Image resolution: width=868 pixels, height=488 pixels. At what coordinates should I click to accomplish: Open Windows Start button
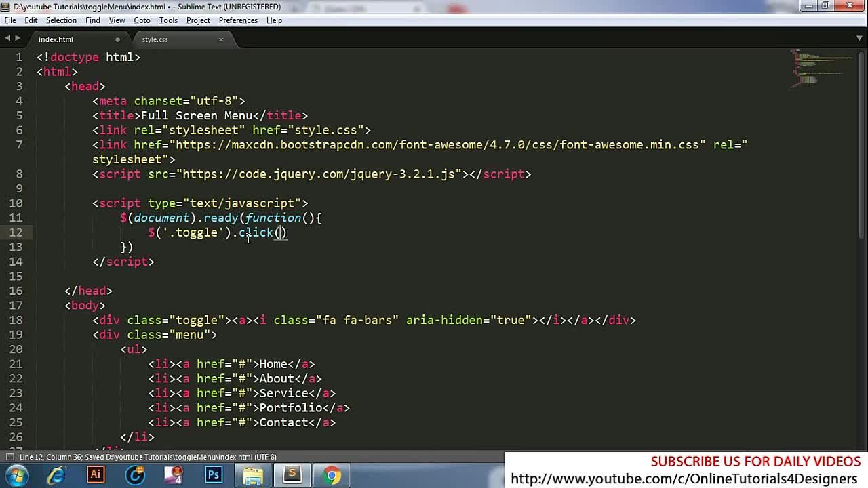pos(16,475)
